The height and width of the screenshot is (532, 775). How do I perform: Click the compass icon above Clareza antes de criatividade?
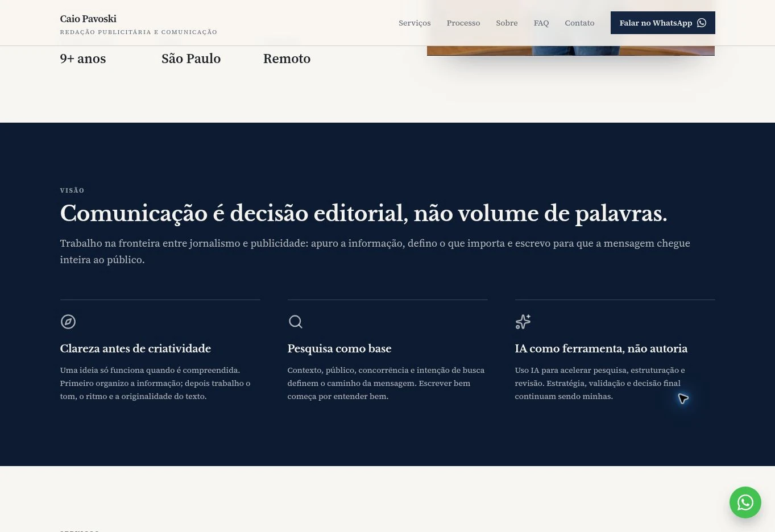(x=68, y=322)
